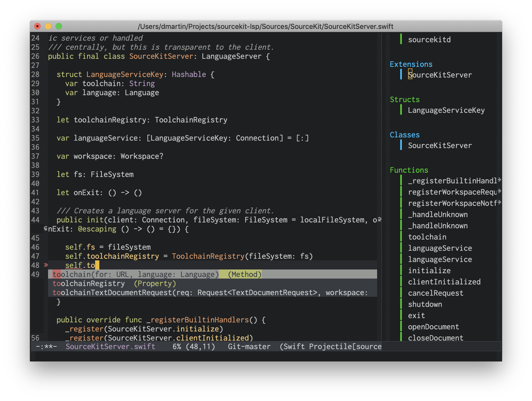Click truncation arrow beside registerWorkspaceRequ
Screen dimensions: 532x401
click(x=499, y=191)
